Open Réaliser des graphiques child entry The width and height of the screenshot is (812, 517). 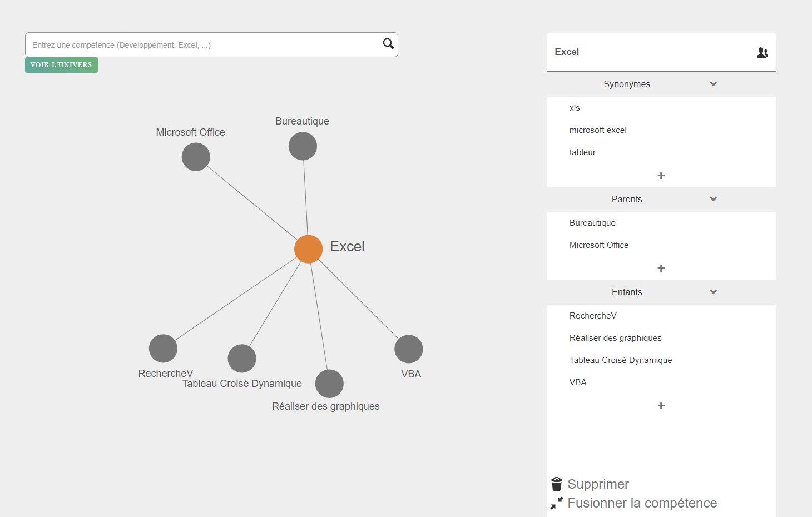pyautogui.click(x=616, y=338)
